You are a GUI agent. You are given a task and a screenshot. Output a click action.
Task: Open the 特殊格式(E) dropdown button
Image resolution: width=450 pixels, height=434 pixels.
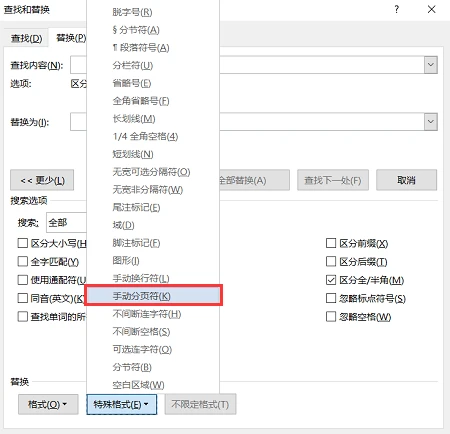pos(121,404)
